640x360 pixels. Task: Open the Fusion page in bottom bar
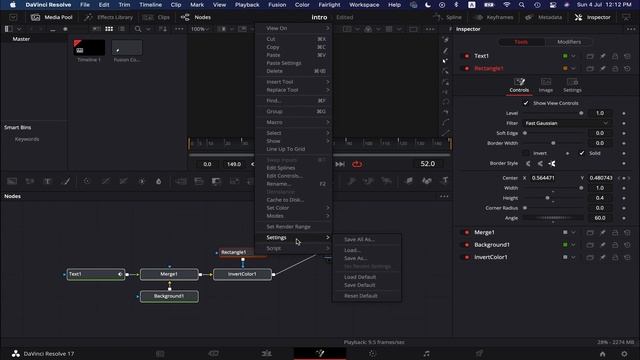coord(320,353)
